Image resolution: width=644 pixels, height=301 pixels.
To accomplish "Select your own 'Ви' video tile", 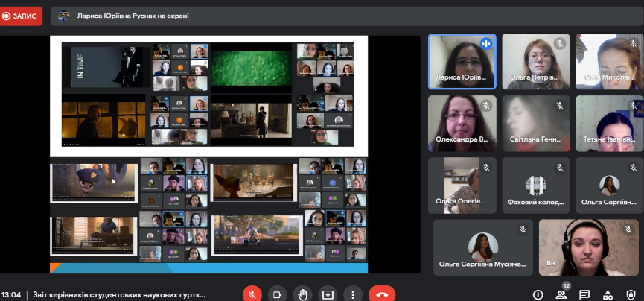I will click(588, 247).
